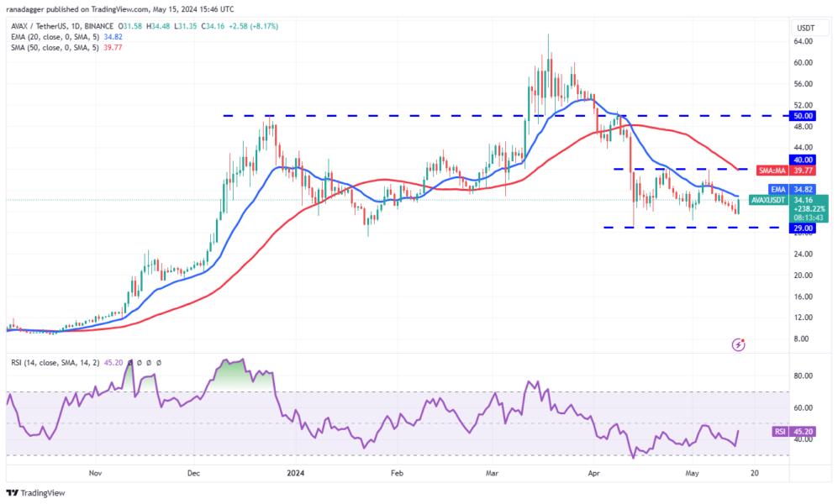Screen dimensions: 838x504
Task: Click the 8.00 price axis label
Action: pyautogui.click(x=802, y=339)
